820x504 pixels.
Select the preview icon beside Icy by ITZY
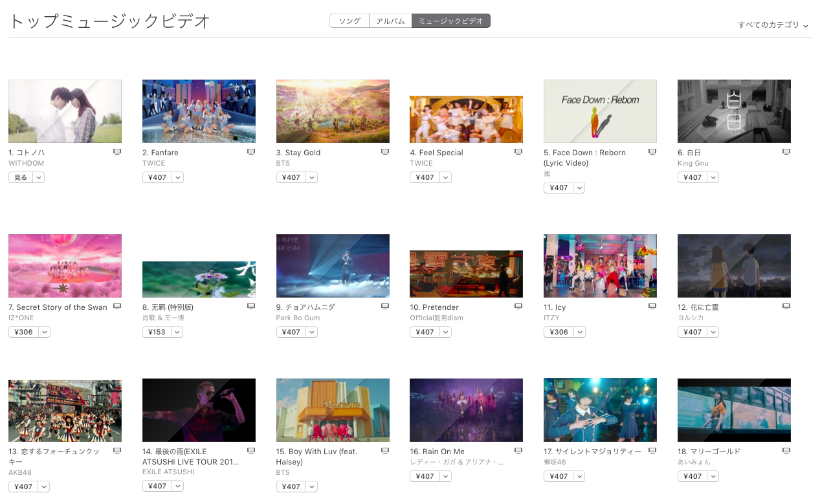(652, 305)
